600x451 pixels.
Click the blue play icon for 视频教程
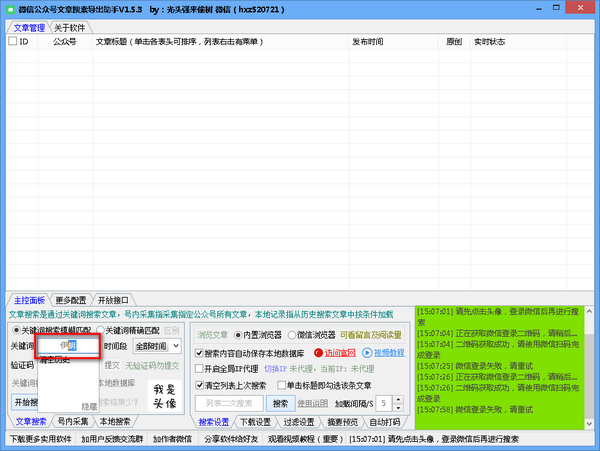coord(366,353)
